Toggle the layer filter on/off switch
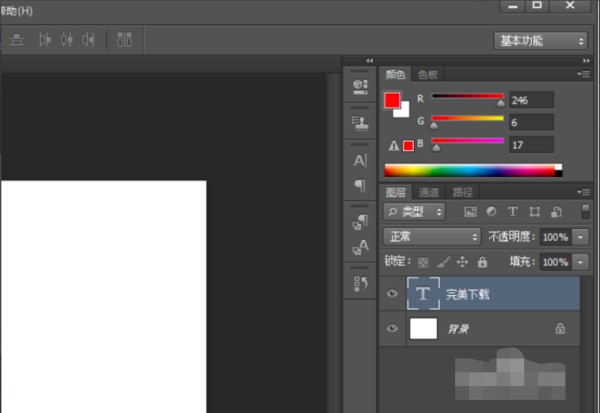 coord(585,212)
